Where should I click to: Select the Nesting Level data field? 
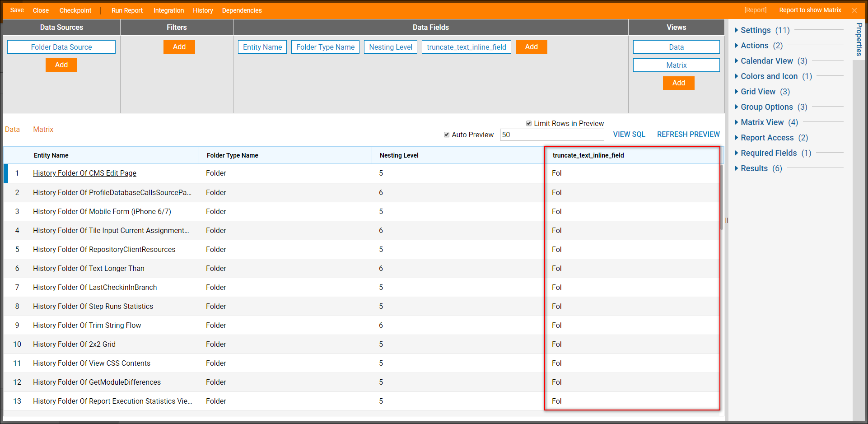(x=391, y=47)
